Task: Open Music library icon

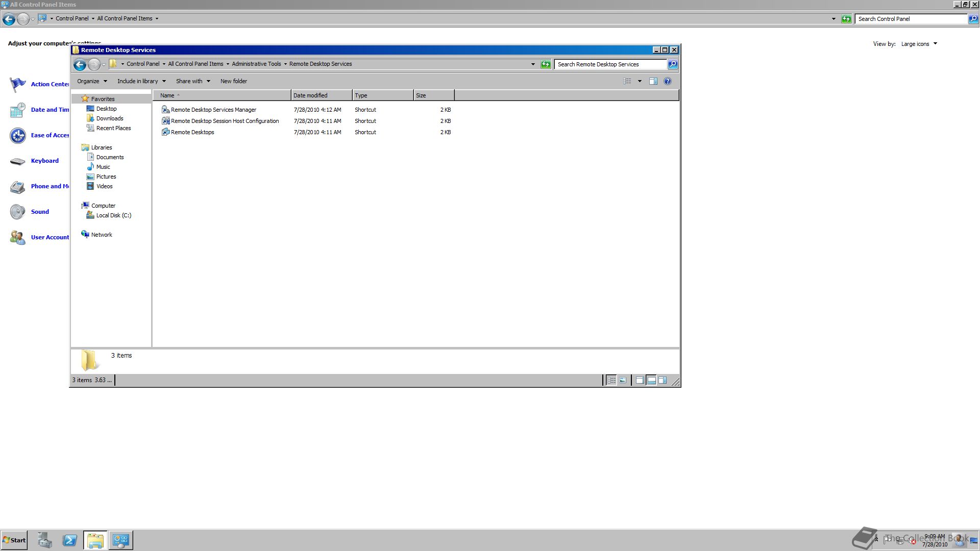Action: point(90,167)
